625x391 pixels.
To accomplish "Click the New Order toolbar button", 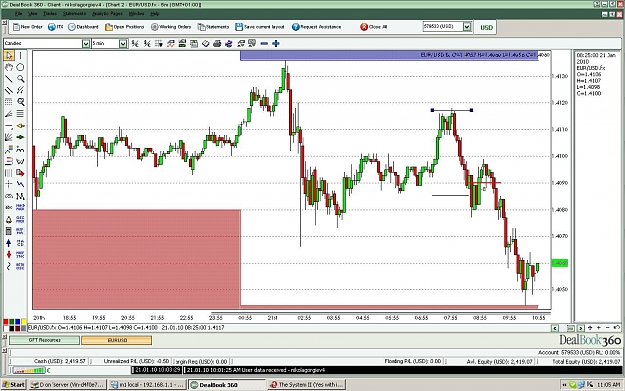I will [x=28, y=27].
